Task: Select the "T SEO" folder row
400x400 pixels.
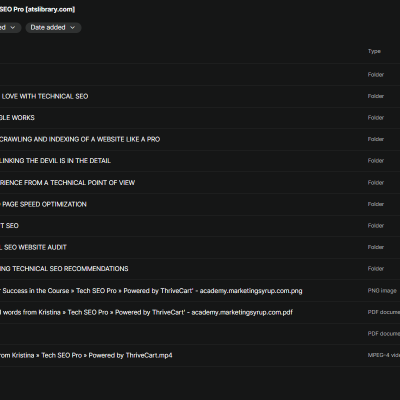Action: (200, 226)
